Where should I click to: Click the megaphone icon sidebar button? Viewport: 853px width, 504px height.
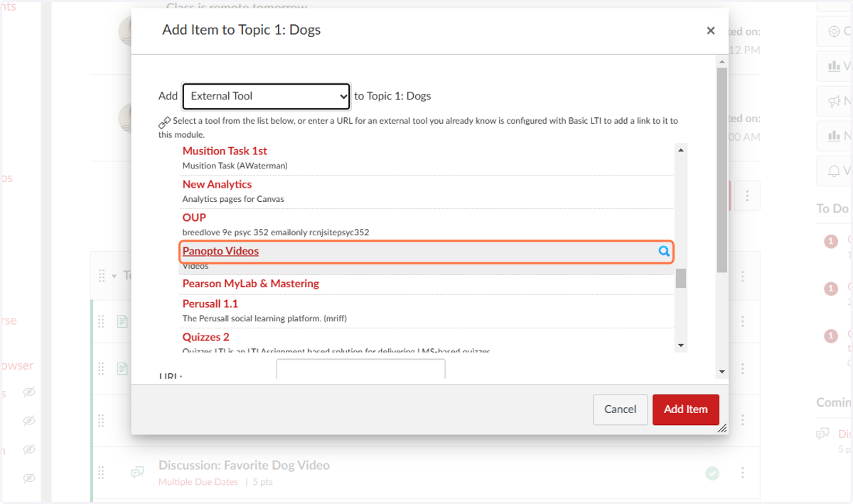[x=835, y=102]
